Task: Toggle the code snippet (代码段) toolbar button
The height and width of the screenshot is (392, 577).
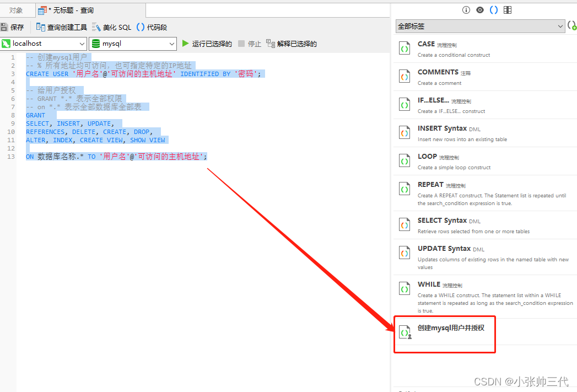Action: pos(152,27)
